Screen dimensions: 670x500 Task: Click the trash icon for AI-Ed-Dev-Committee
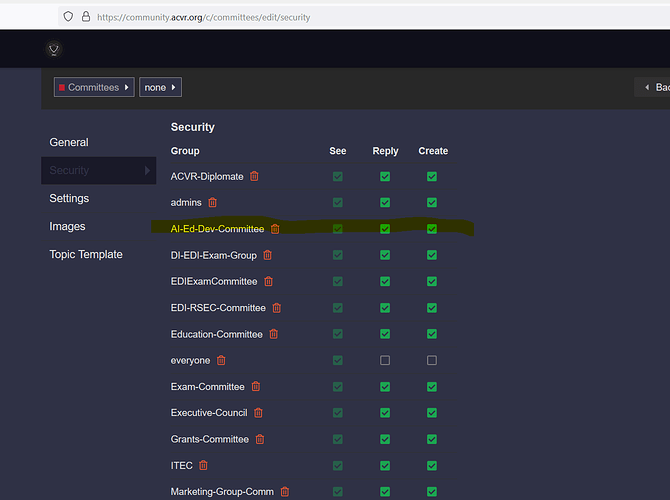tap(275, 229)
